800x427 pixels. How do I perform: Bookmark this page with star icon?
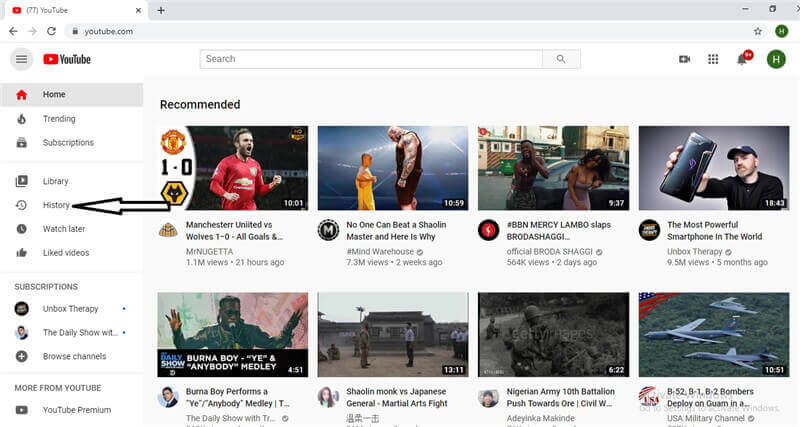pyautogui.click(x=758, y=31)
